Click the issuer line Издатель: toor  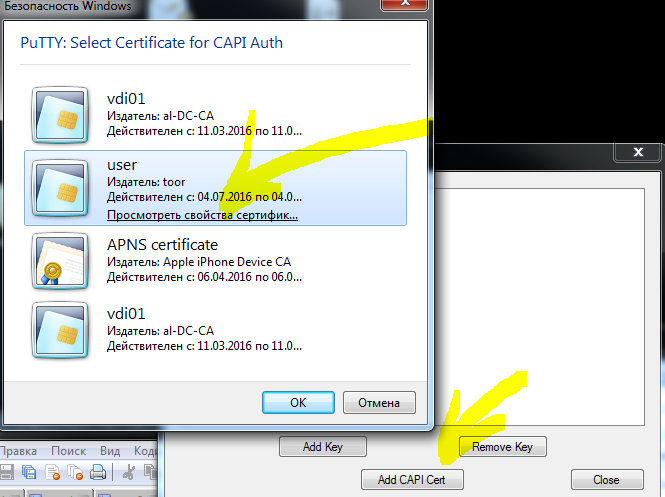tap(146, 182)
